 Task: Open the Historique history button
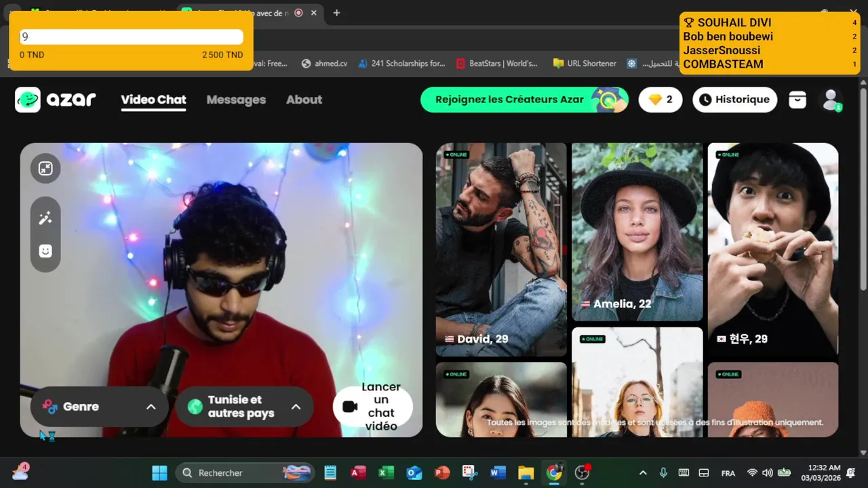coord(735,100)
